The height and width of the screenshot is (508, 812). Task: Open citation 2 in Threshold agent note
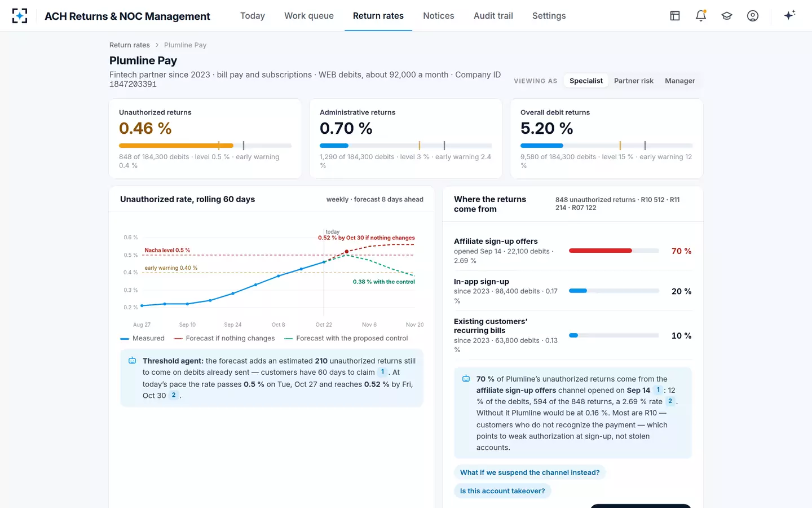[x=174, y=395]
